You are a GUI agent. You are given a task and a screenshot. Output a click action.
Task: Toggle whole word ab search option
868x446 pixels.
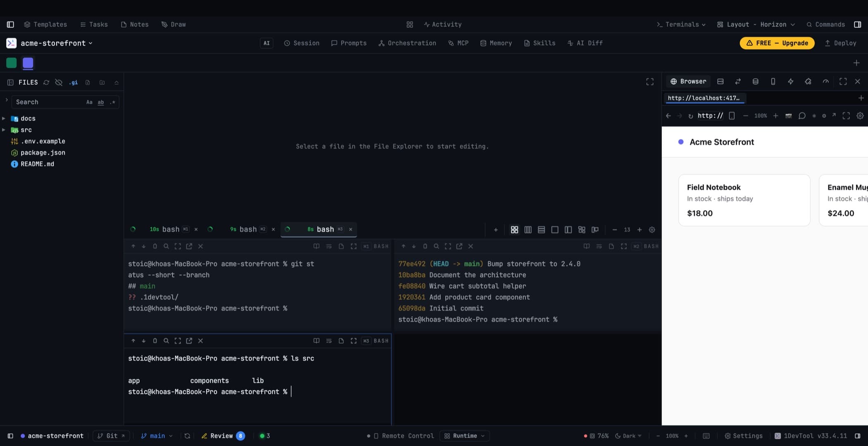pos(101,102)
